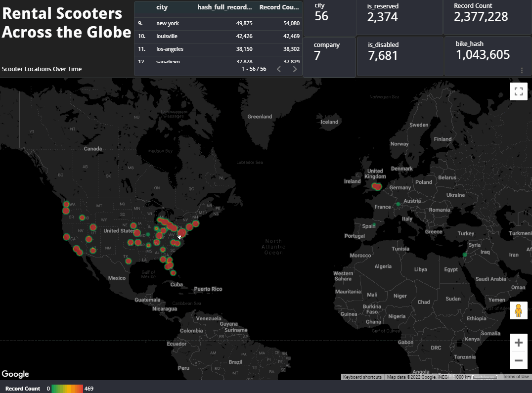Select the louisville table row
The image size is (532, 393).
pyautogui.click(x=218, y=36)
